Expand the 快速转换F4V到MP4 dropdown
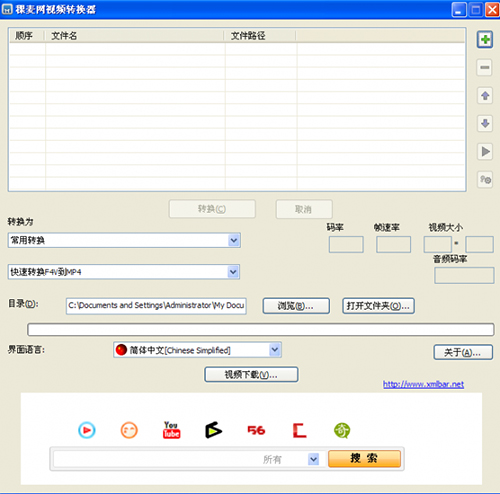500x494 pixels. [233, 272]
